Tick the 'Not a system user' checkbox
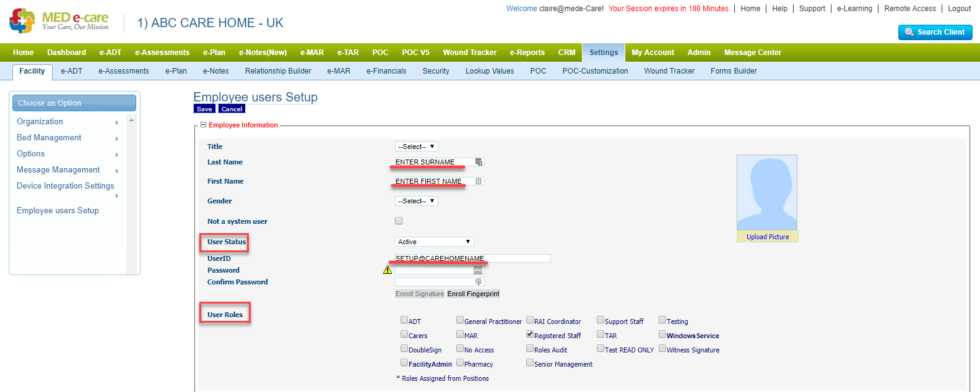Screen dimensions: 980x392 point(399,221)
